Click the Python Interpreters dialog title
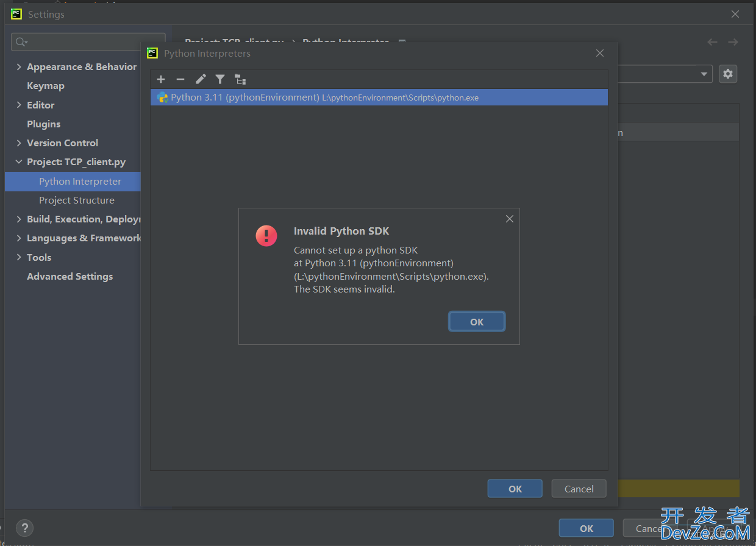The width and height of the screenshot is (756, 546). click(207, 54)
